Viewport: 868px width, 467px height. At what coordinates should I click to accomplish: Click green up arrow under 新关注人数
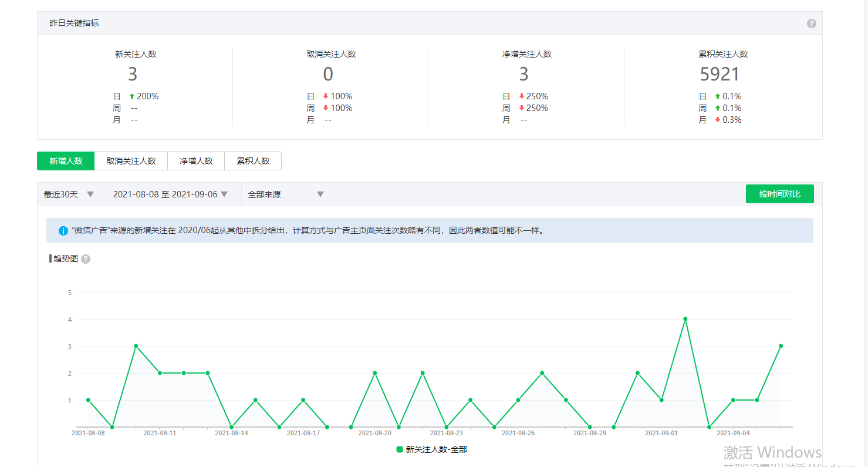click(132, 96)
